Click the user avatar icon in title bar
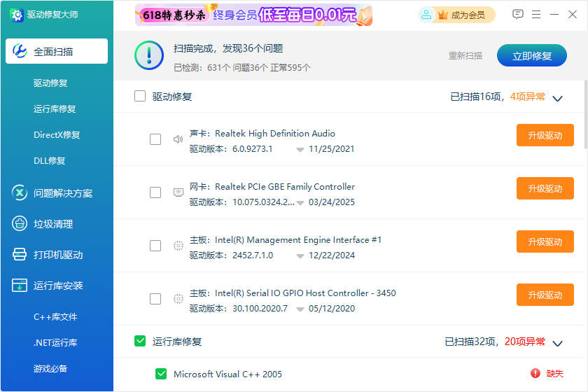The image size is (588, 392). click(x=426, y=15)
